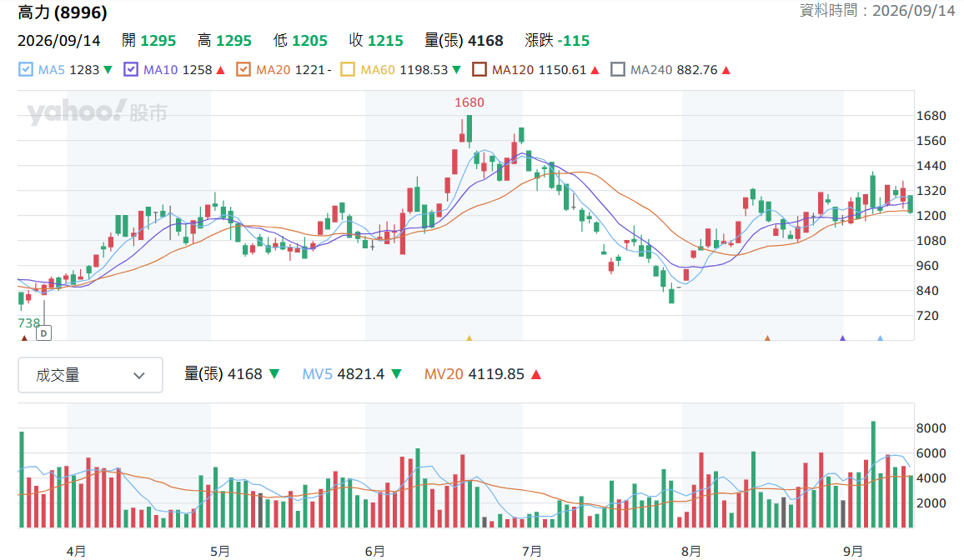Click the stock title 高力 (8996)
Viewport: 964px width, 560px height.
[62, 12]
